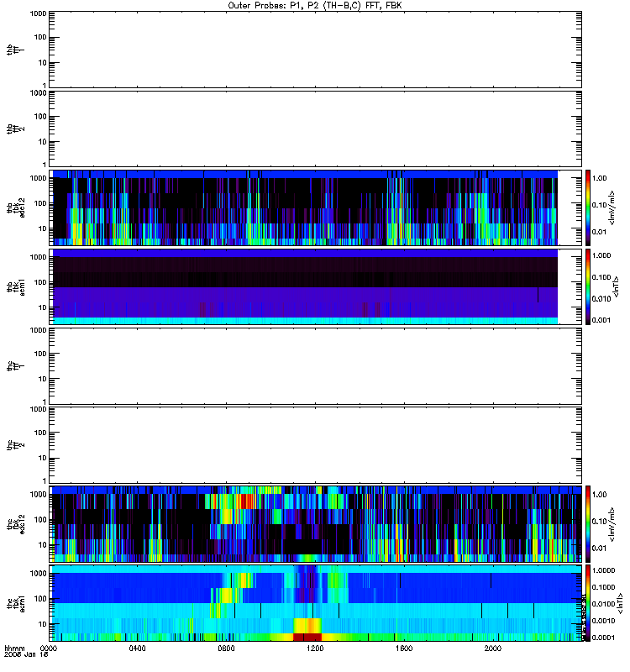Click the '0400' time axis label
The height and width of the screenshot is (672, 630).
point(137,648)
